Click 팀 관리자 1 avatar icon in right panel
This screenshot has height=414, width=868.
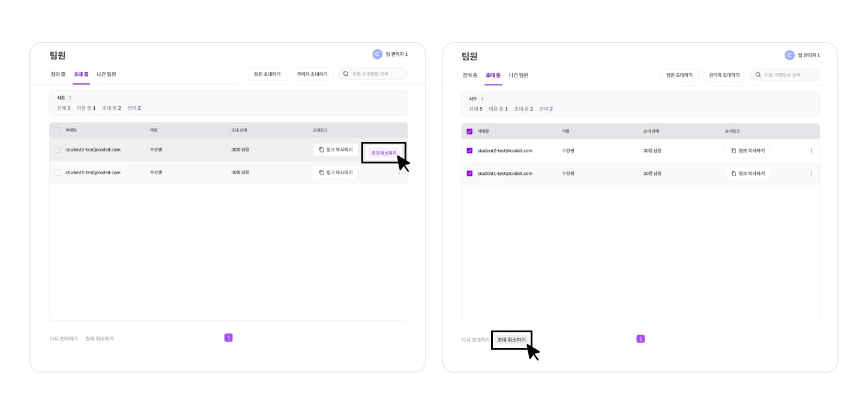(x=789, y=55)
